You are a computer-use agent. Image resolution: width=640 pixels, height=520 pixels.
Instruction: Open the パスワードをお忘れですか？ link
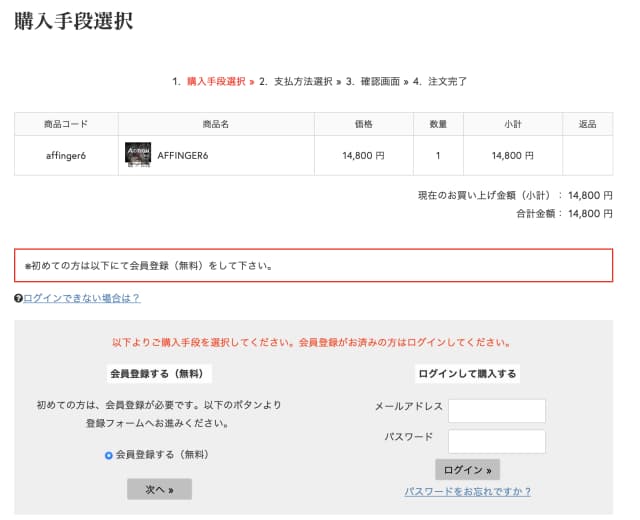tap(468, 491)
